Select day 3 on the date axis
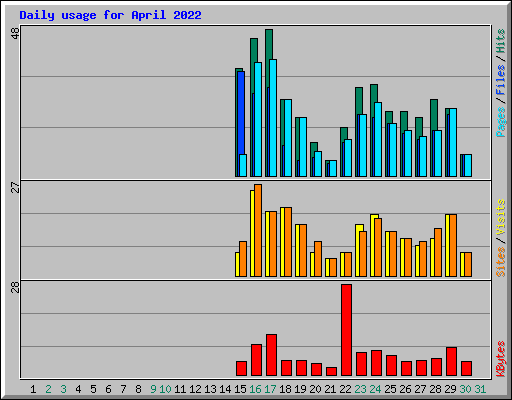 tap(63, 389)
